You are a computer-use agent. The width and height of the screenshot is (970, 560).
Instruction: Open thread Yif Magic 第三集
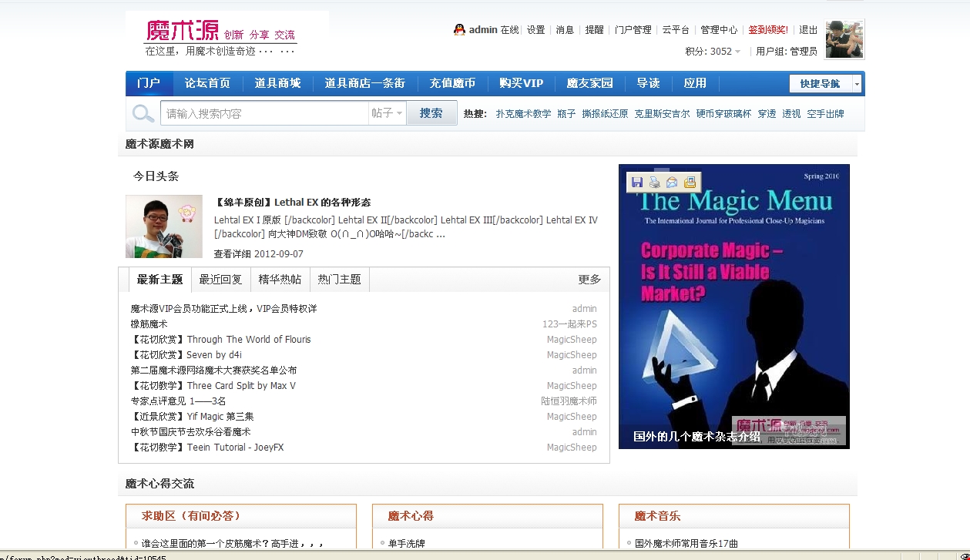[x=192, y=417]
